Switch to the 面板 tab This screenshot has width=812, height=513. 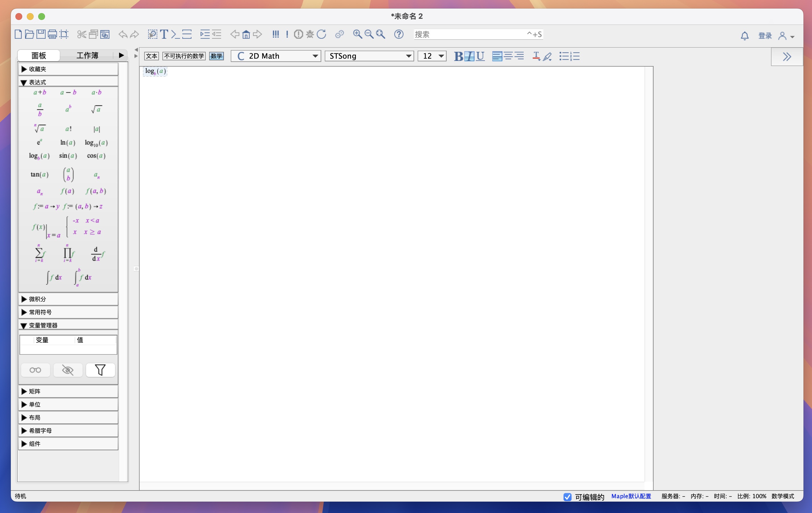tap(39, 55)
